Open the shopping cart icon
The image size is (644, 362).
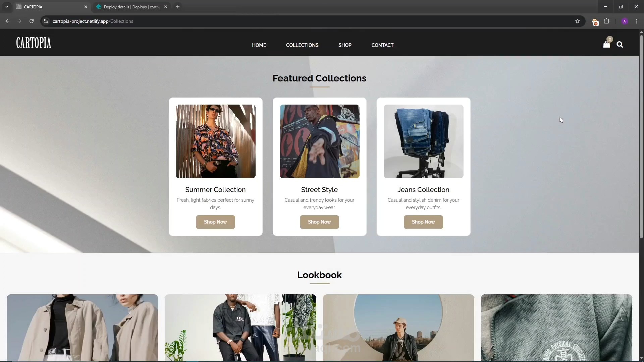click(607, 44)
